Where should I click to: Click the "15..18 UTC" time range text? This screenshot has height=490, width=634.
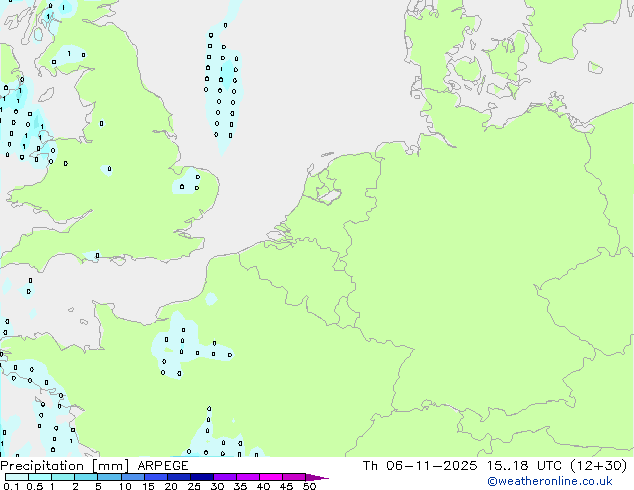point(525,466)
